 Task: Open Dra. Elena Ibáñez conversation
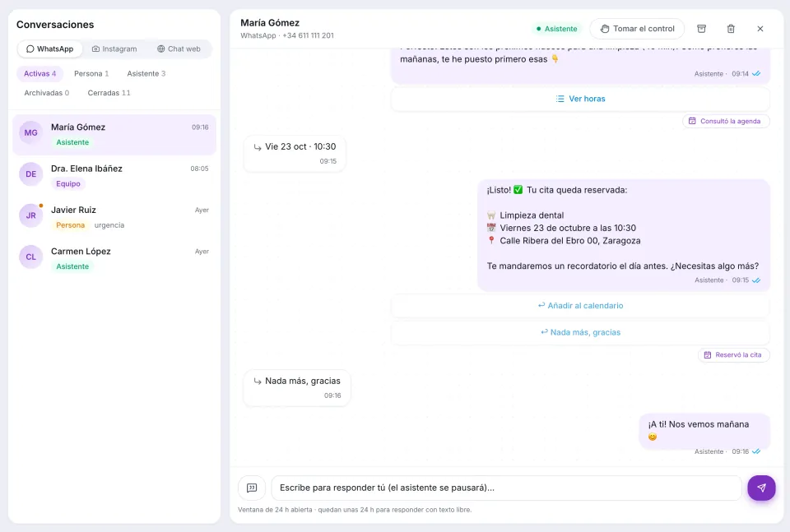[114, 176]
